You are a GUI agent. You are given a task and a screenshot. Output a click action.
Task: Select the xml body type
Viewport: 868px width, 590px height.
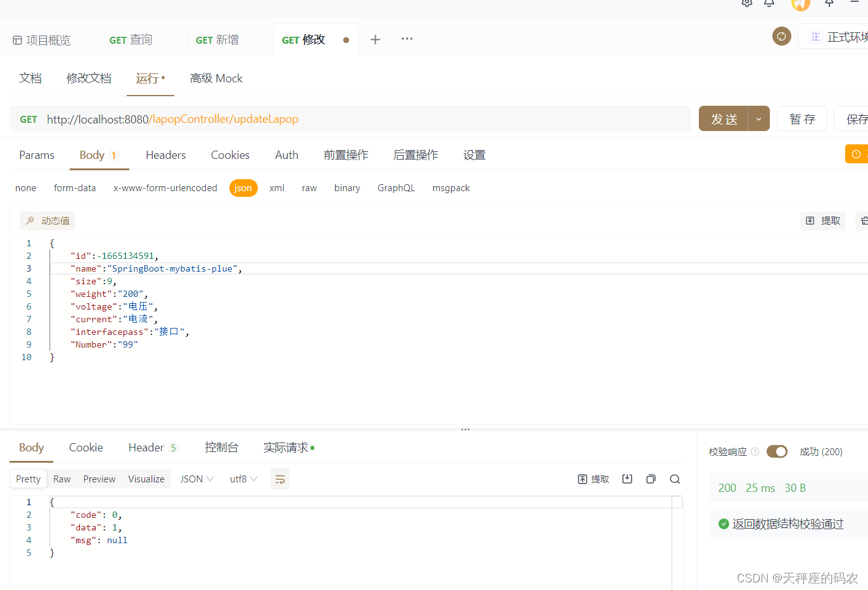277,188
